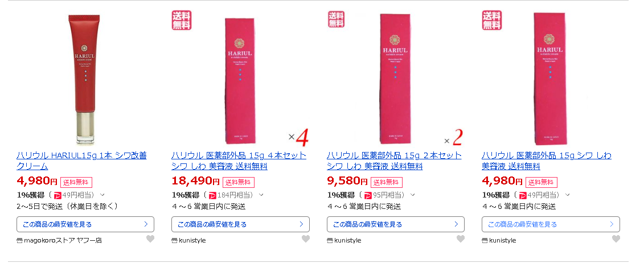Viewport: 644px width, 263px height.
Task: Open ハリウル HARIUL15g 1本 シワ改善クリーム link
Action: pyautogui.click(x=81, y=161)
